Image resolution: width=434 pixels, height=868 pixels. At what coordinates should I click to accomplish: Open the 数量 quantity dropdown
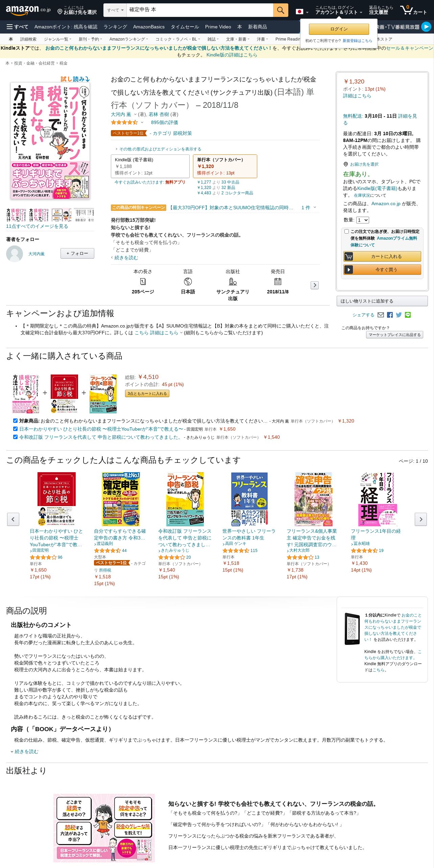(363, 220)
